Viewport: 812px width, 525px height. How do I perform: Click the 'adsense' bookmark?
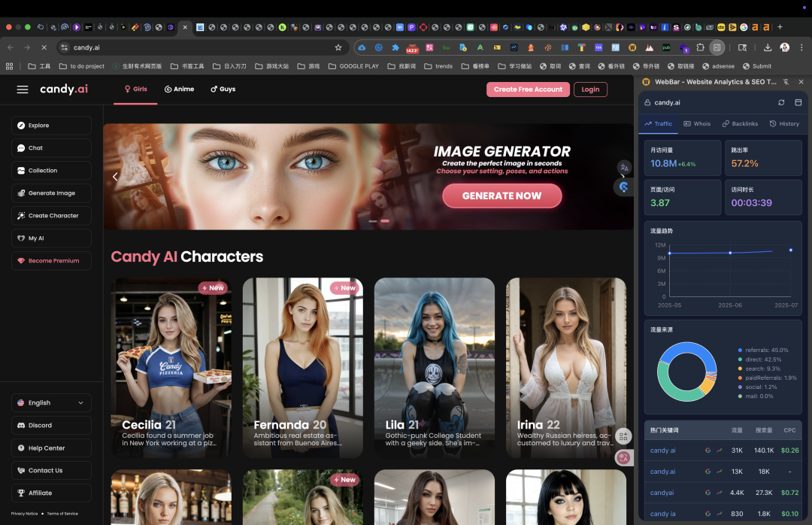718,66
